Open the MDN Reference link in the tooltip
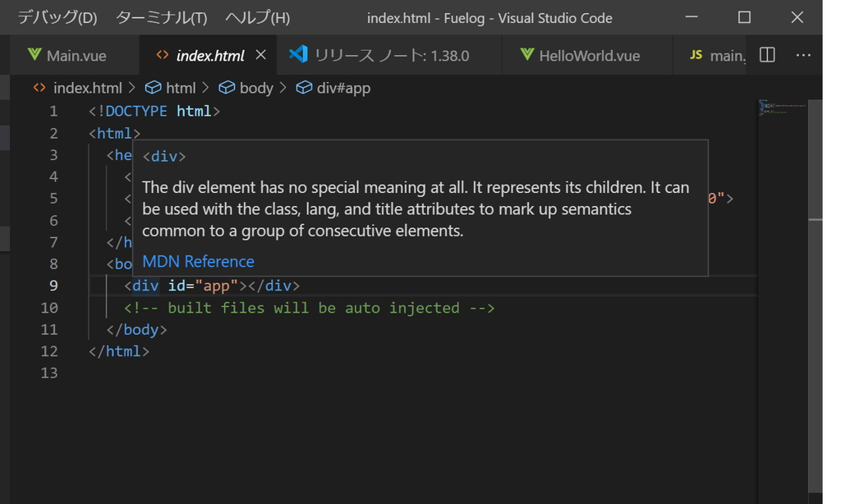 (197, 261)
